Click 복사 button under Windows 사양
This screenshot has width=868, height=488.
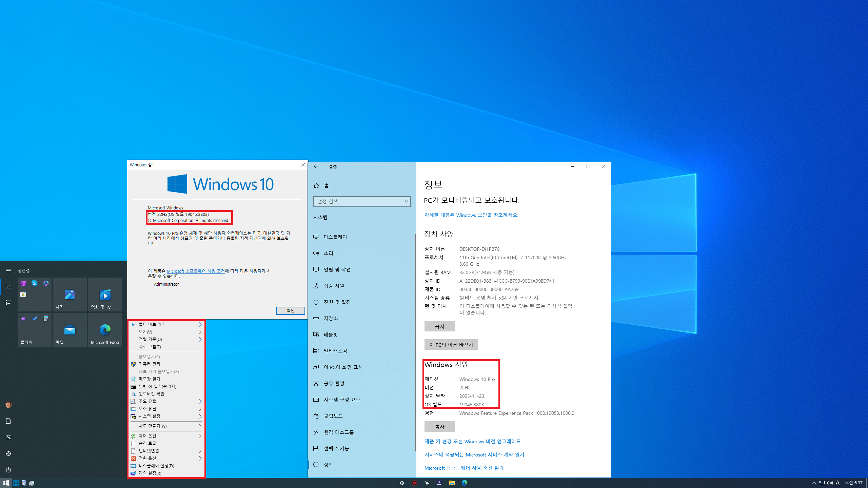[439, 427]
